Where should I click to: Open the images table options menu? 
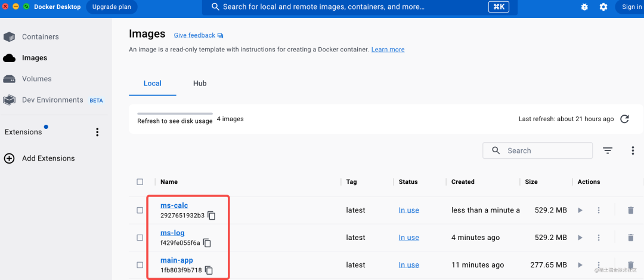pyautogui.click(x=633, y=150)
